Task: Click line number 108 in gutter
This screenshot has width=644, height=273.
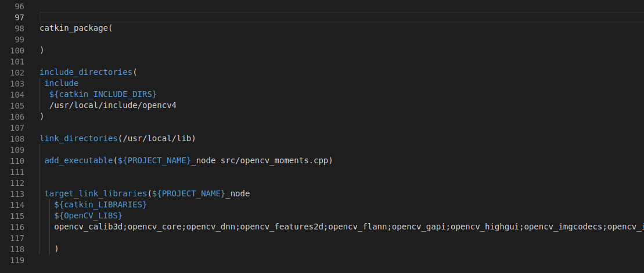Action: click(x=17, y=139)
